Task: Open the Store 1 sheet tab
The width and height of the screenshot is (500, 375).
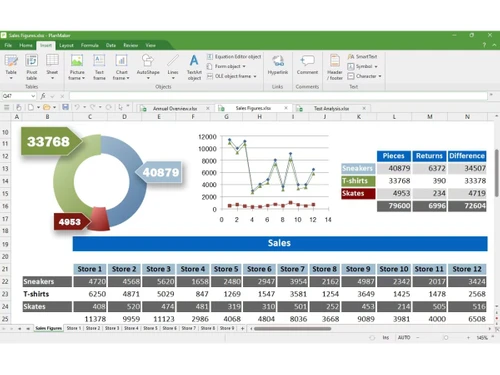Action: [x=74, y=328]
